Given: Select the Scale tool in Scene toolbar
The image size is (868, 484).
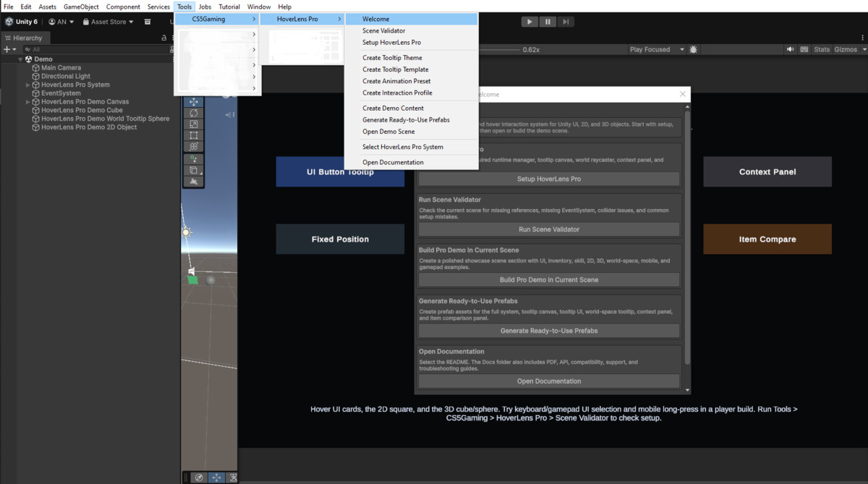Looking at the screenshot, I should [x=194, y=124].
